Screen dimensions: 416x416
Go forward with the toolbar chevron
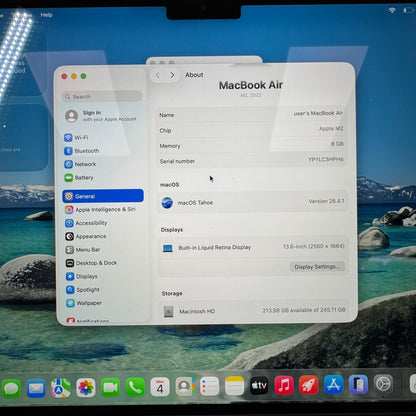[x=172, y=75]
